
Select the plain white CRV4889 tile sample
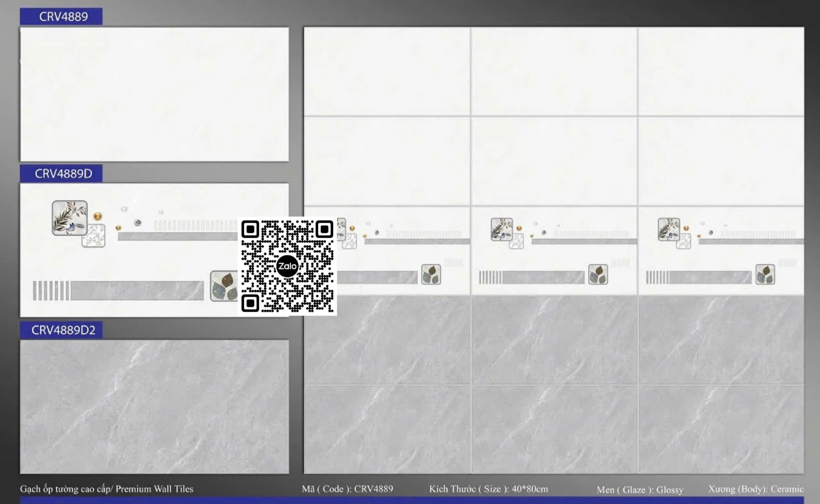pyautogui.click(x=154, y=94)
